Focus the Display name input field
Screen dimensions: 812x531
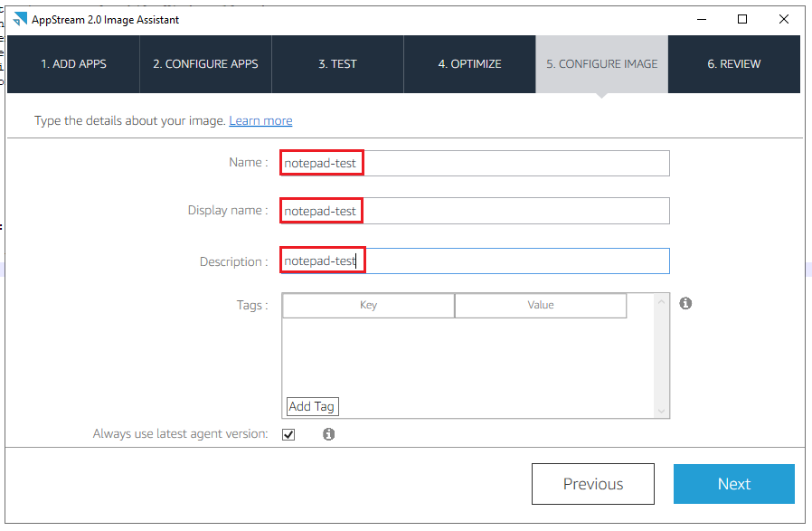click(475, 211)
